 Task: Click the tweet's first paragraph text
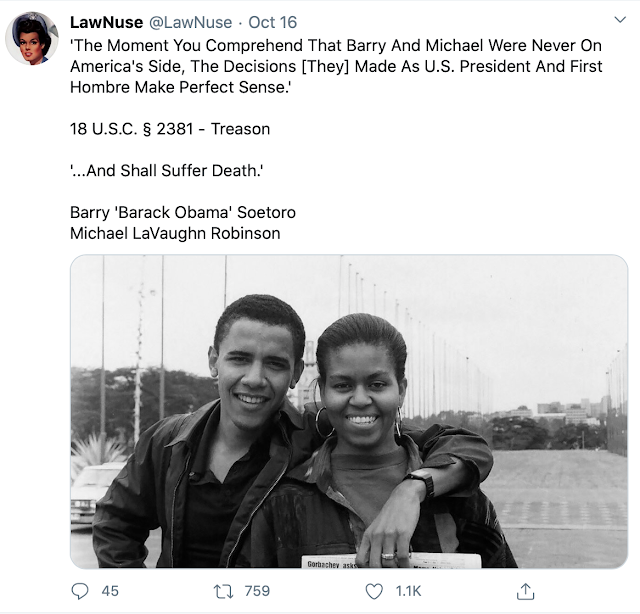[x=336, y=66]
